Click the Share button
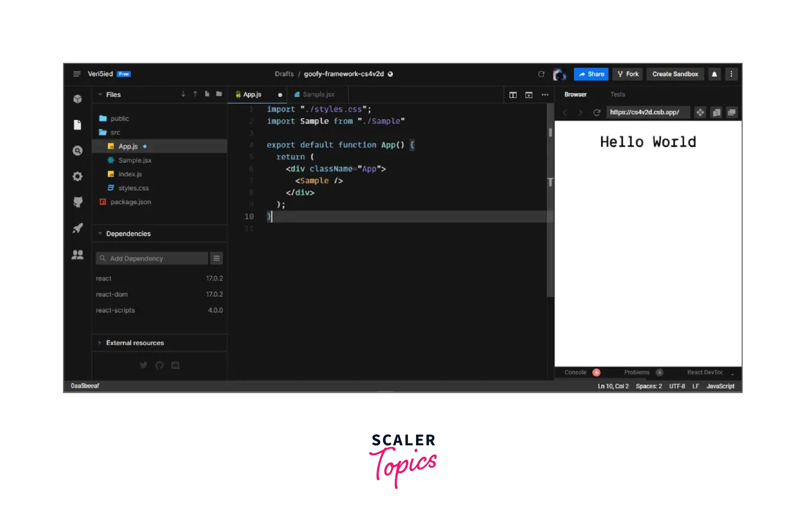The width and height of the screenshot is (806, 532). (x=591, y=74)
